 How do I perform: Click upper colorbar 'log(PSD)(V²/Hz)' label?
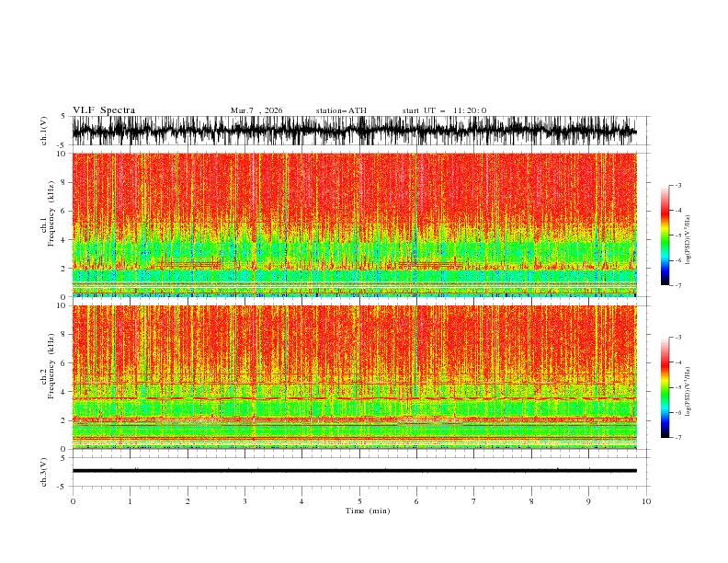tap(688, 240)
